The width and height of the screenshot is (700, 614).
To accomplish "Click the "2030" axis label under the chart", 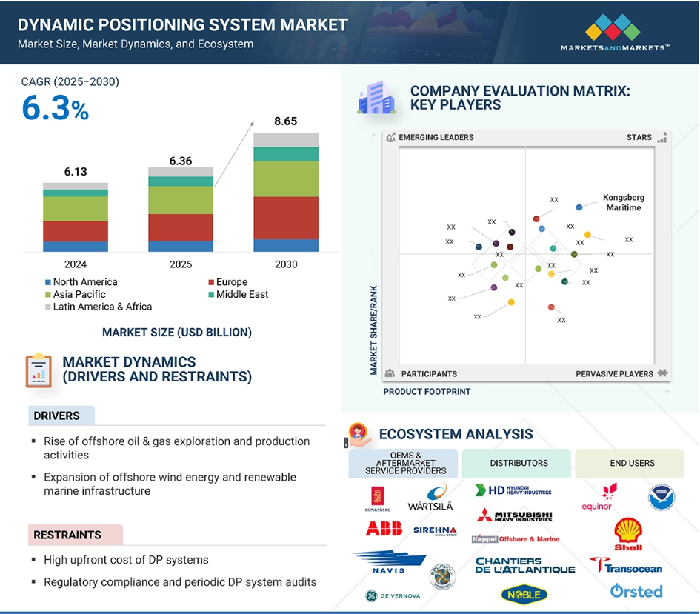I will point(286,264).
